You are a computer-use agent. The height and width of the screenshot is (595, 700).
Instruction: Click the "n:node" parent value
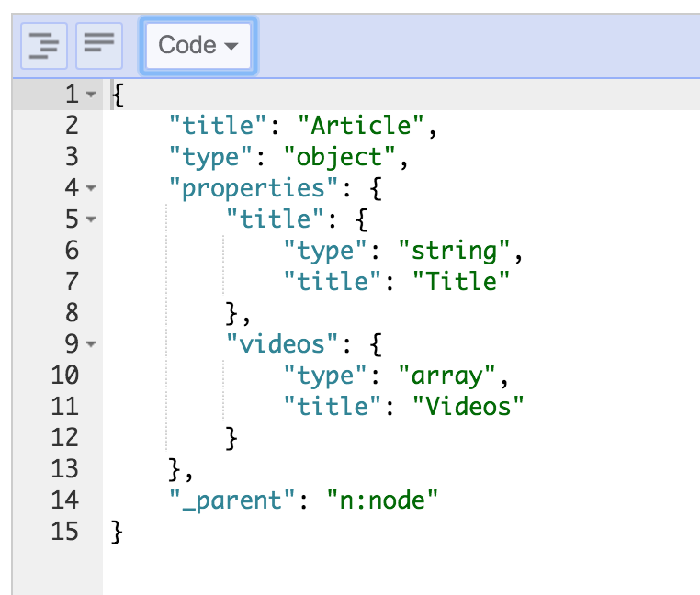coord(384,500)
